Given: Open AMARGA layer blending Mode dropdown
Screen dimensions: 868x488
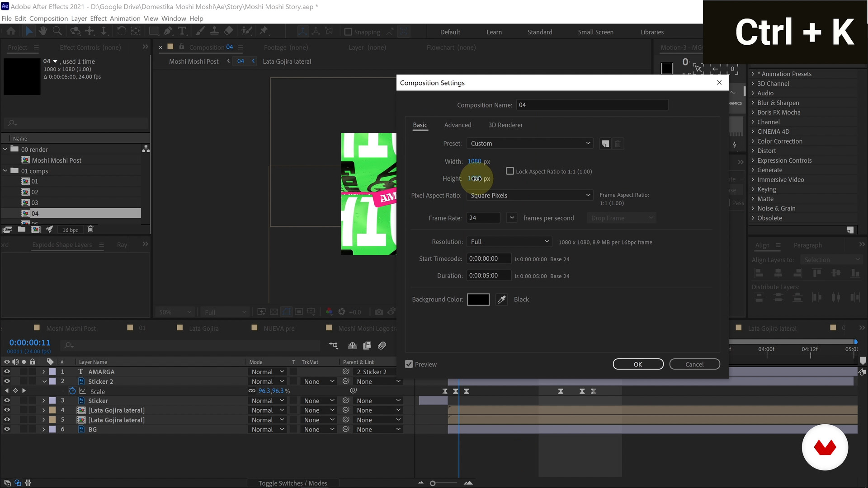Looking at the screenshot, I should coord(268,371).
